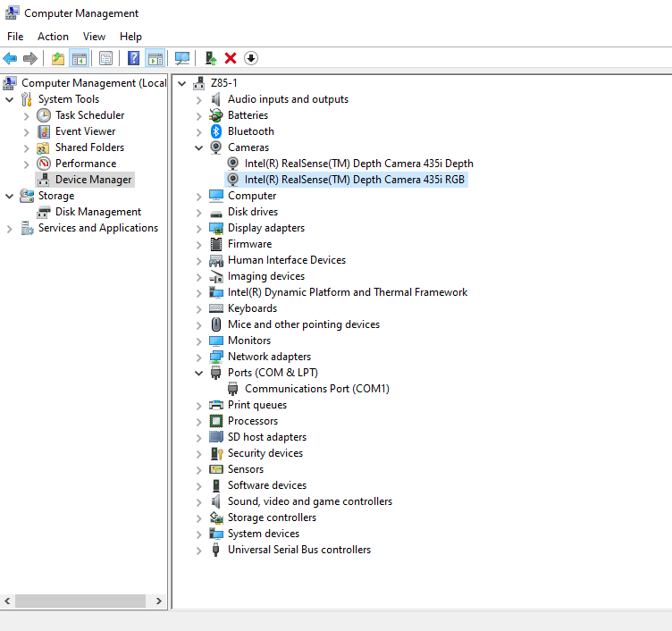Click the Event Viewer icon
Screen dimensions: 672x631
(x=44, y=131)
